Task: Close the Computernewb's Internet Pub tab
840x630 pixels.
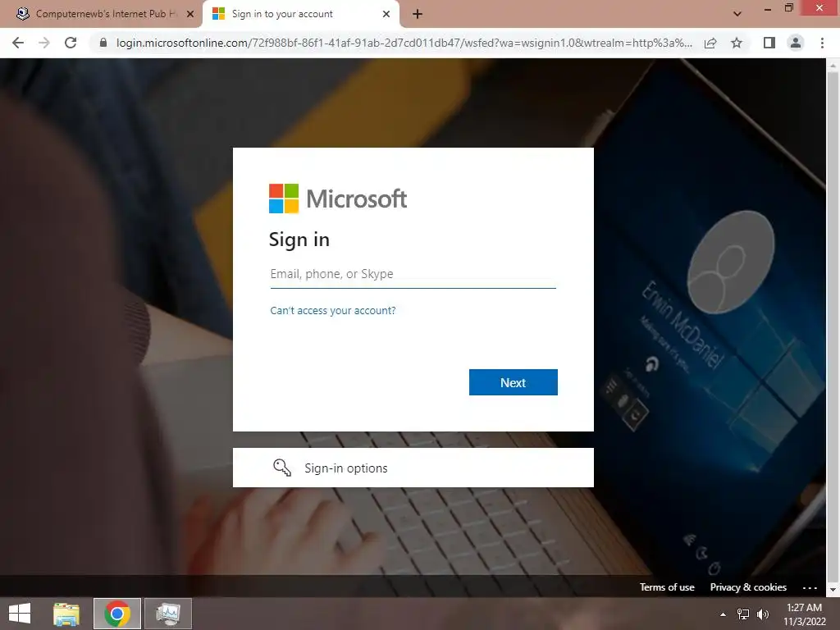Action: point(190,14)
